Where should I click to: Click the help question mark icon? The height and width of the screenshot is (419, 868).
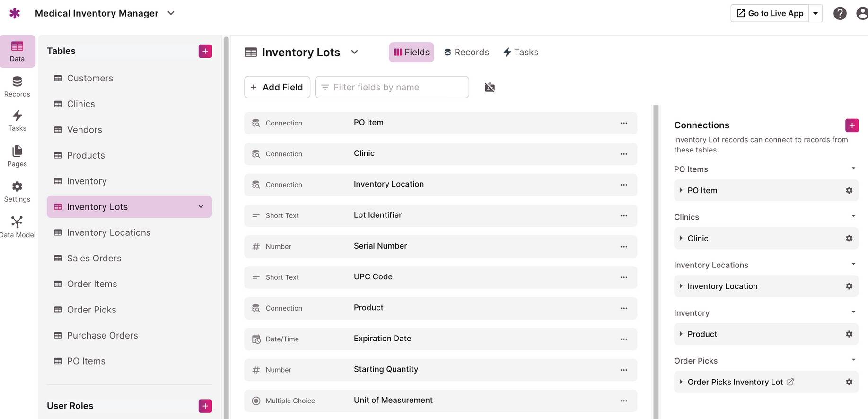click(x=840, y=13)
